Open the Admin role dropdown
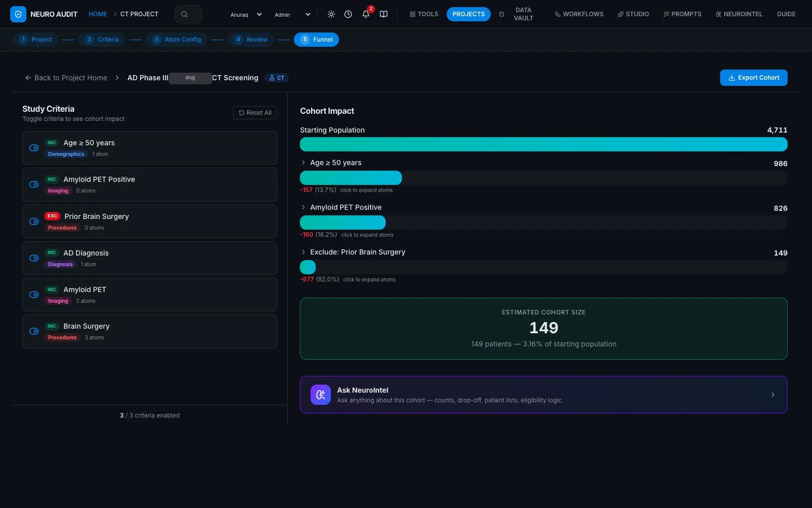This screenshot has height=508, width=812. (292, 14)
